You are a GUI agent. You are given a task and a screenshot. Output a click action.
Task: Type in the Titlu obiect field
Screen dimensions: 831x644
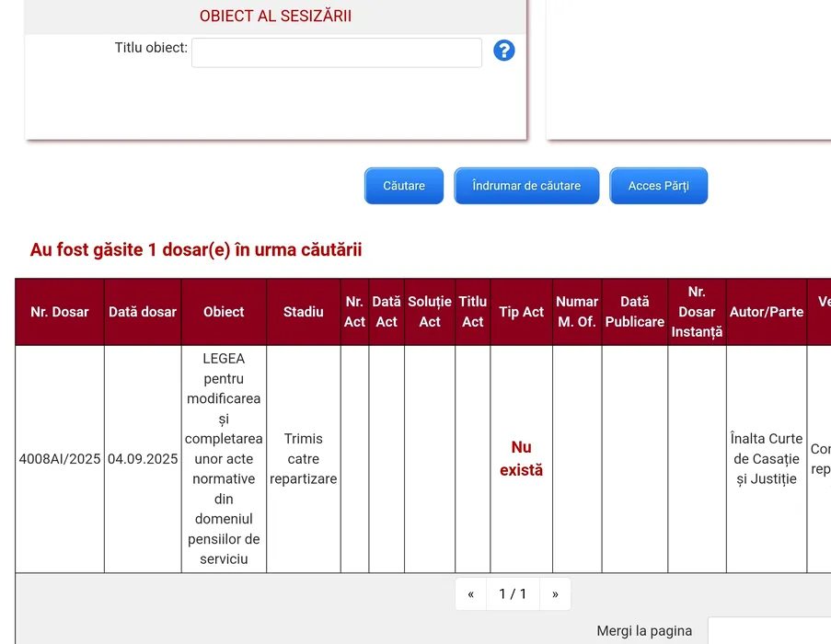336,52
